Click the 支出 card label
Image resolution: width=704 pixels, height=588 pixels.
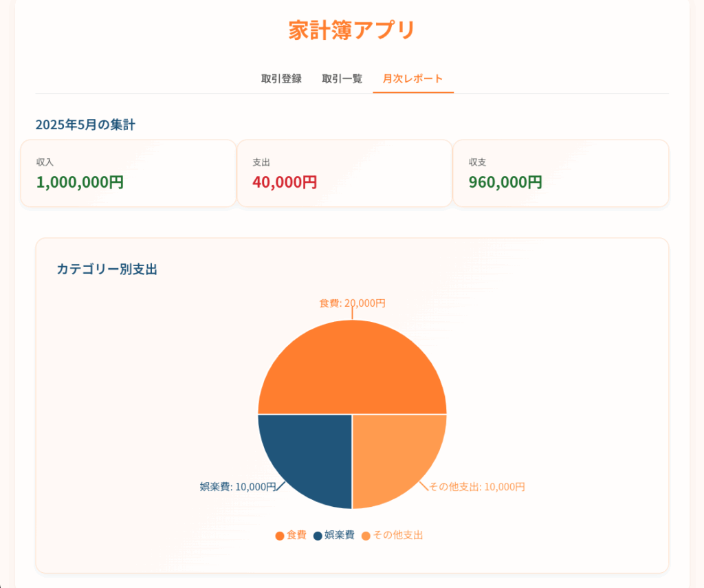click(261, 162)
